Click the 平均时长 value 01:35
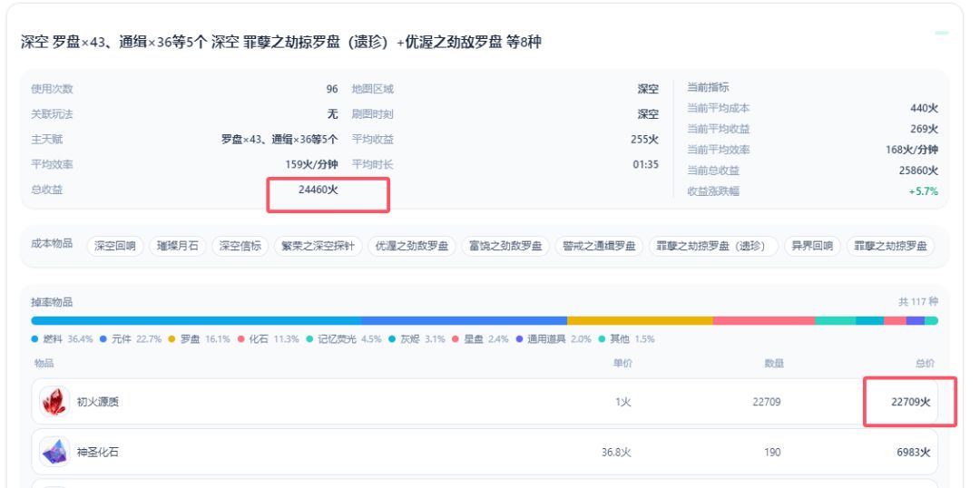Image resolution: width=980 pixels, height=488 pixels. tap(646, 164)
